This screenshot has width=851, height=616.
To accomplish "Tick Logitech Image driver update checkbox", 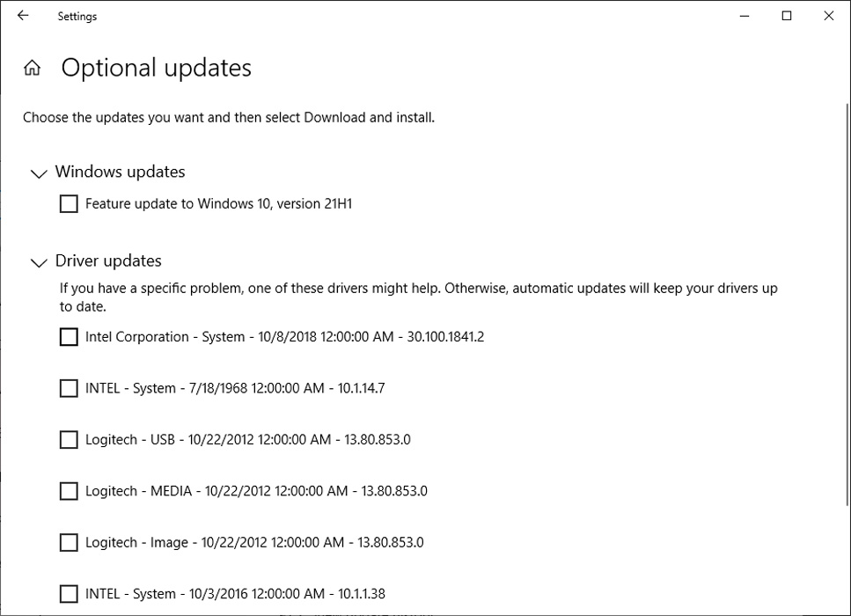I will 69,543.
